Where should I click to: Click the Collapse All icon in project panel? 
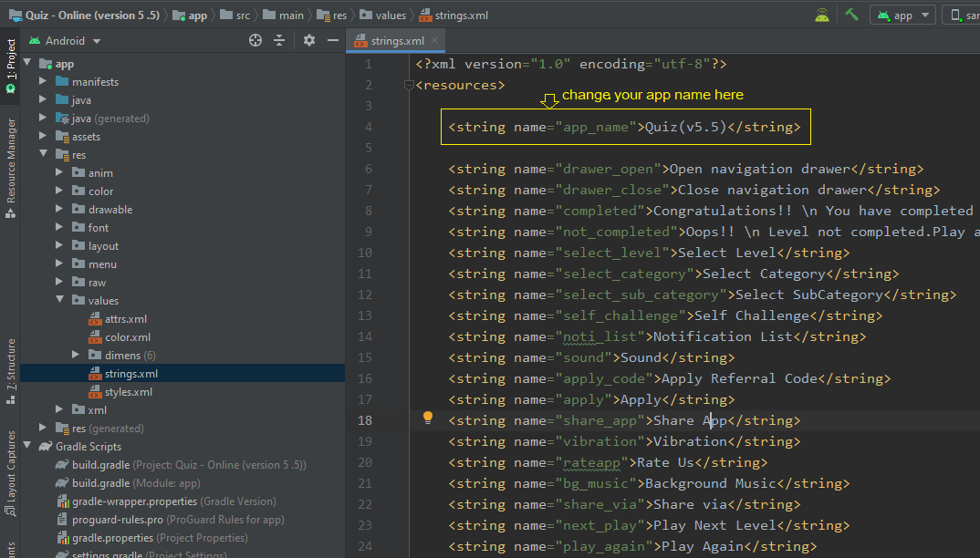[x=279, y=41]
